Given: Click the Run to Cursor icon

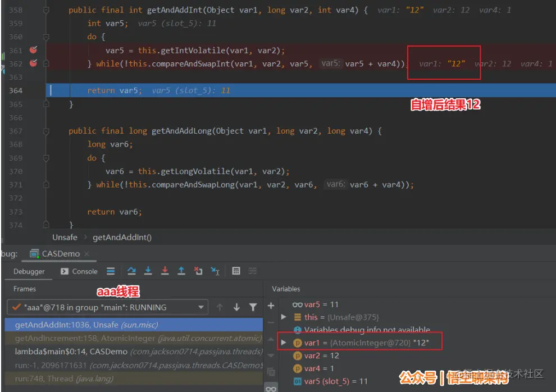Looking at the screenshot, I should coord(215,271).
